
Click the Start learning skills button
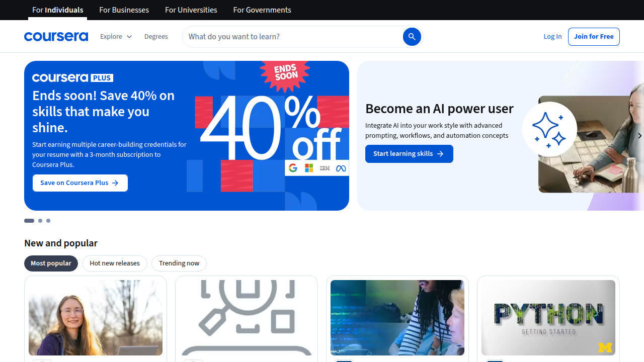[409, 154]
